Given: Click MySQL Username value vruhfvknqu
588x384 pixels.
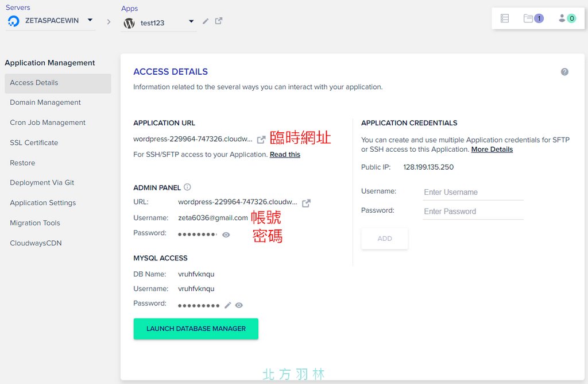Looking at the screenshot, I should (196, 289).
